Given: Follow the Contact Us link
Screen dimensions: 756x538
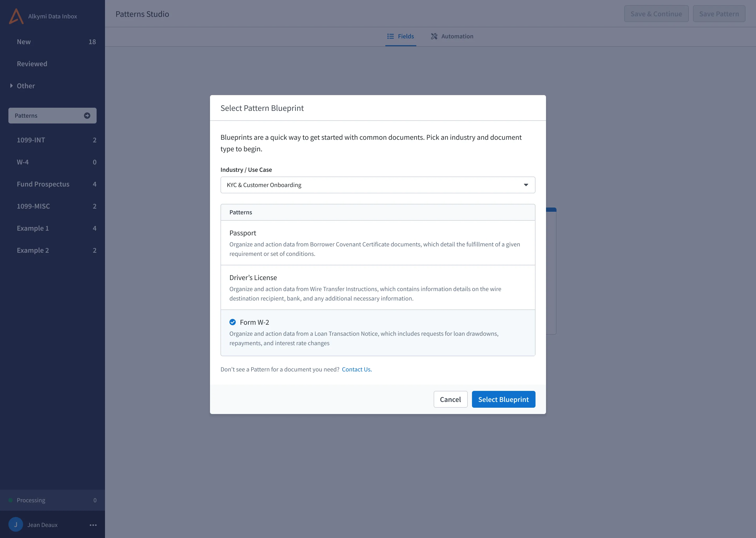Looking at the screenshot, I should [x=357, y=369].
